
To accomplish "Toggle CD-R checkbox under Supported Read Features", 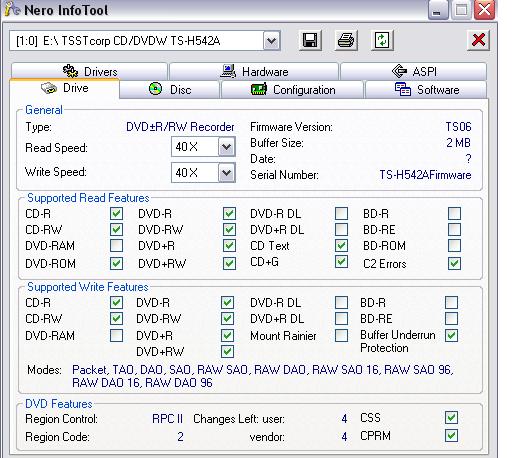I will [x=116, y=214].
